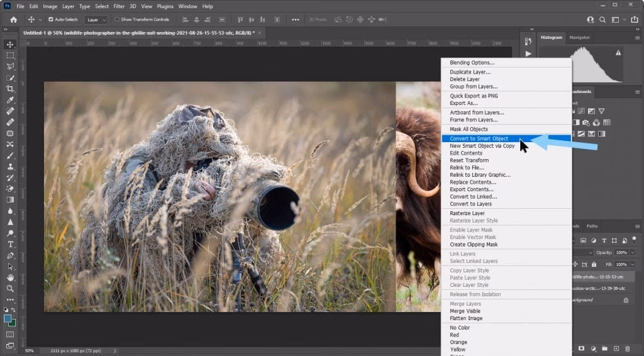Pick the Zoom tool in the toolbar

click(10, 288)
